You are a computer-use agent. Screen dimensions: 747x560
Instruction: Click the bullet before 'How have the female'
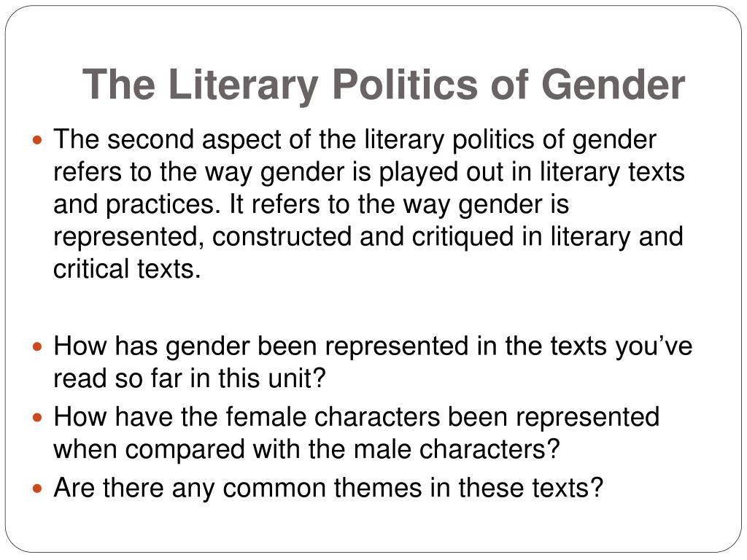pos(38,418)
